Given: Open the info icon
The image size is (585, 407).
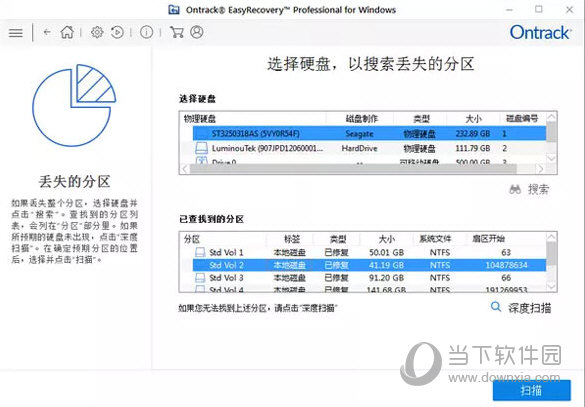Looking at the screenshot, I should pyautogui.click(x=146, y=32).
